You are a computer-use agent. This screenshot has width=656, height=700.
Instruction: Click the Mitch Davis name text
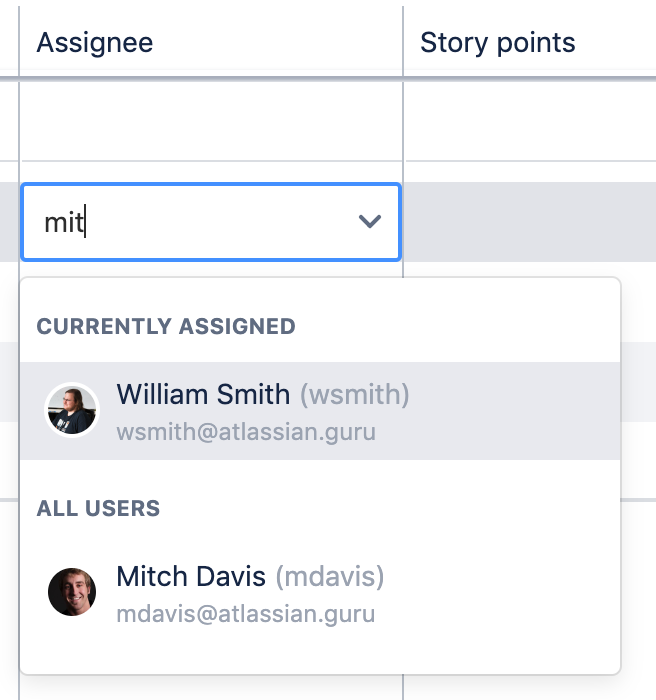coord(191,577)
